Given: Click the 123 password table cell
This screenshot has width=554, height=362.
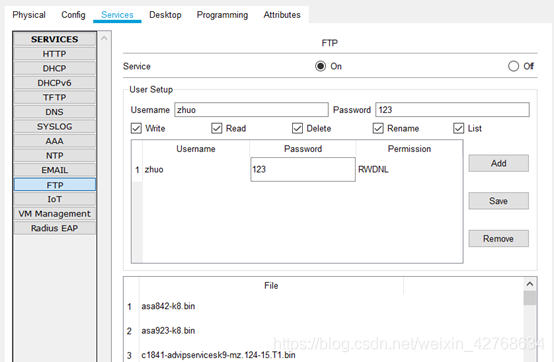Looking at the screenshot, I should coord(303,170).
